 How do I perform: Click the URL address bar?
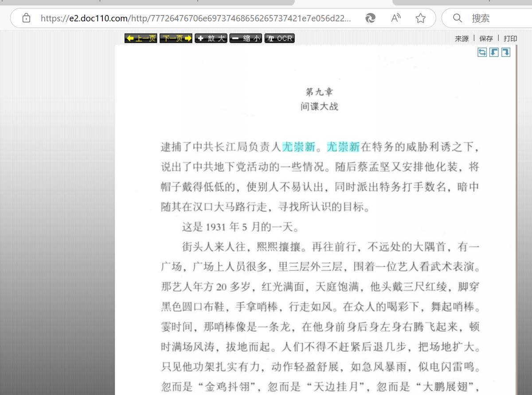click(195, 18)
